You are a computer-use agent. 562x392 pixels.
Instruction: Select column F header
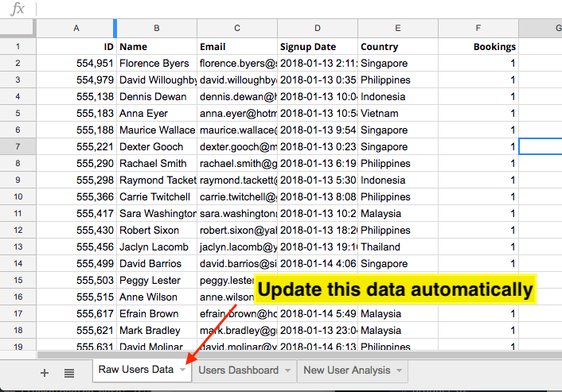click(478, 29)
